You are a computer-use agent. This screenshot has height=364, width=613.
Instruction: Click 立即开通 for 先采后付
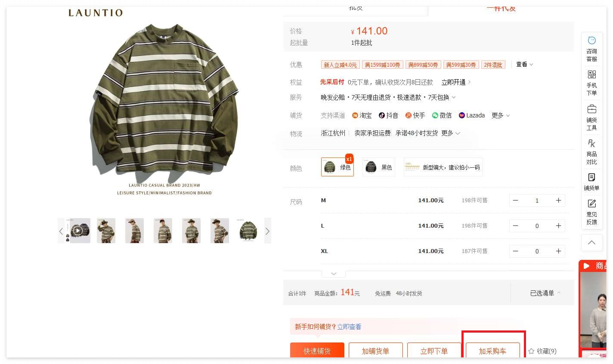click(x=456, y=82)
